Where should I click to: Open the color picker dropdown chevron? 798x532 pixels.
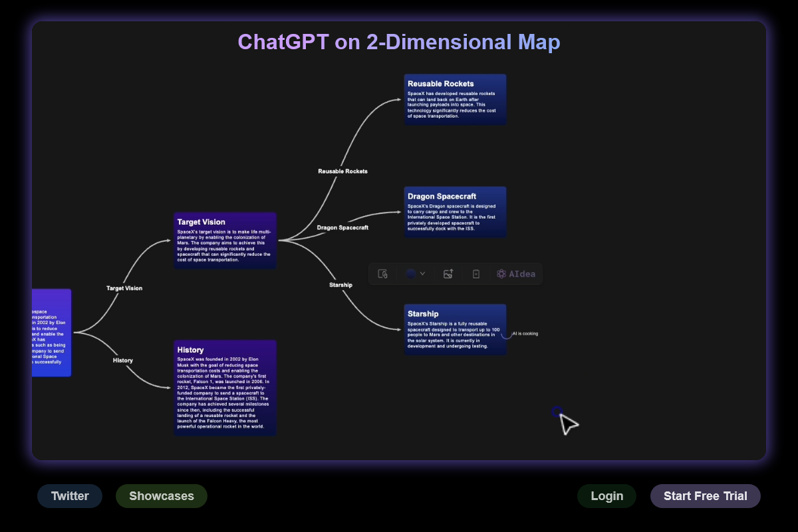[x=423, y=274]
